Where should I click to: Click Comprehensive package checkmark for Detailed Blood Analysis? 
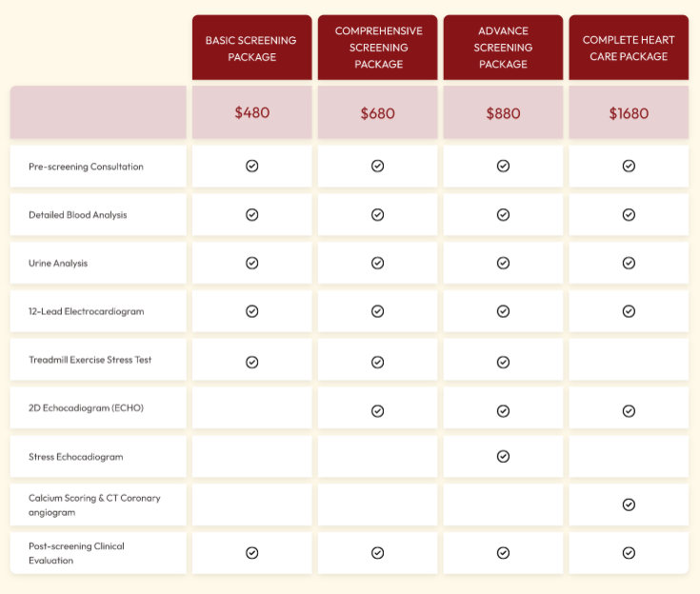pos(377,214)
